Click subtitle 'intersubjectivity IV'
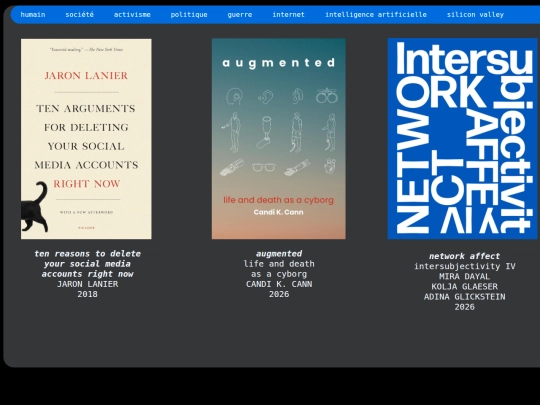Viewport: 540px width, 405px height. point(464,266)
